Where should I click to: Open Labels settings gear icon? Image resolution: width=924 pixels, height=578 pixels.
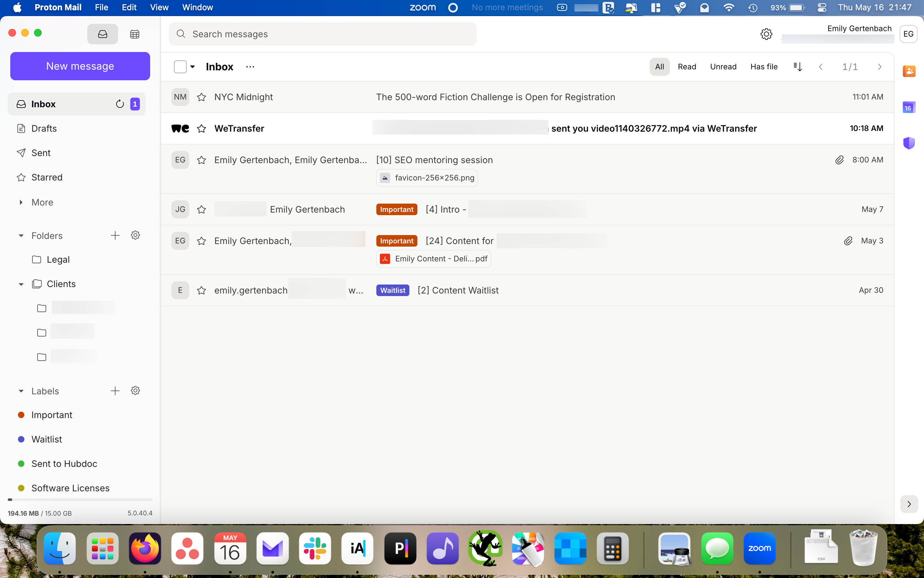pyautogui.click(x=135, y=391)
